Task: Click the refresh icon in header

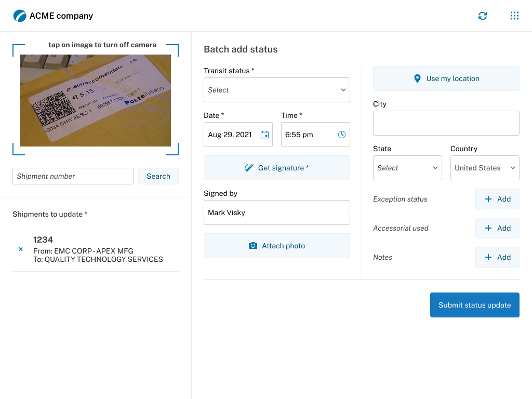Action: [483, 16]
